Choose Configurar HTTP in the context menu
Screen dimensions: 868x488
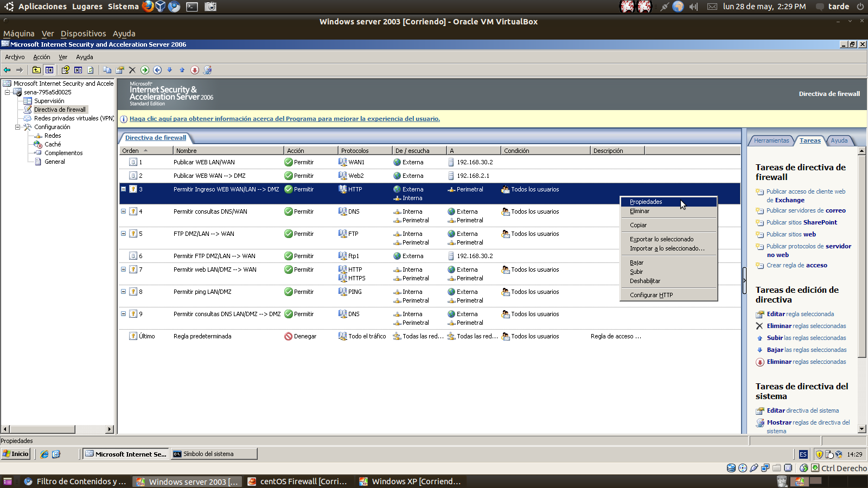pyautogui.click(x=668, y=295)
